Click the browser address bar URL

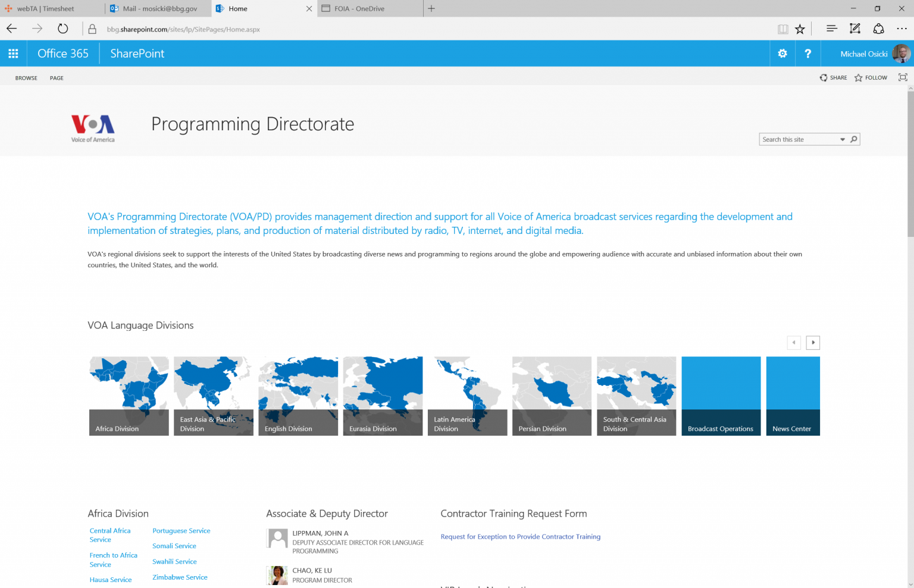[x=183, y=29]
